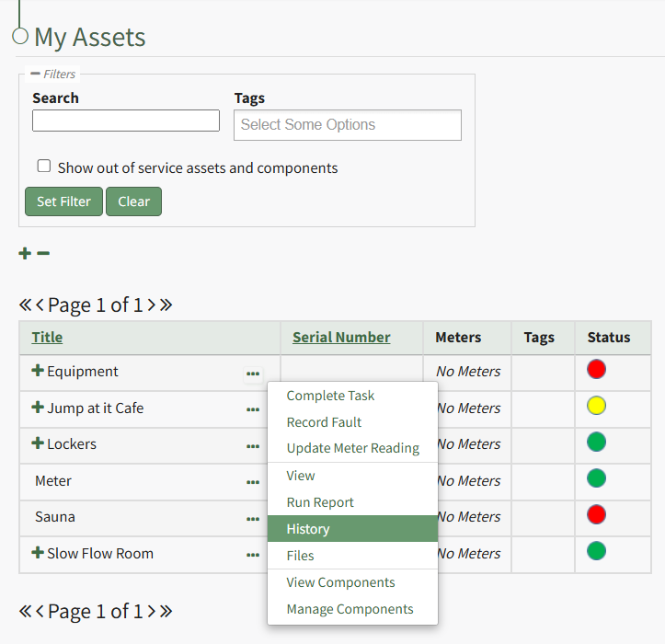Screen dimensions: 665x644
Task: Select History from the context menu
Action: click(x=308, y=529)
